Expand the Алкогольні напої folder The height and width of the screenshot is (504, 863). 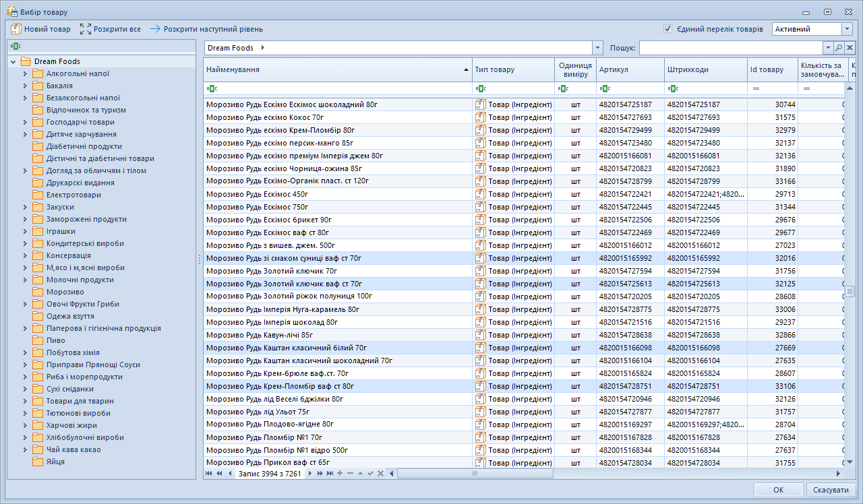pyautogui.click(x=25, y=73)
